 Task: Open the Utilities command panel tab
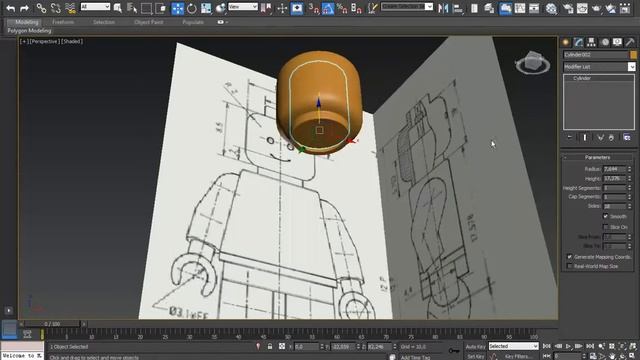(x=630, y=42)
